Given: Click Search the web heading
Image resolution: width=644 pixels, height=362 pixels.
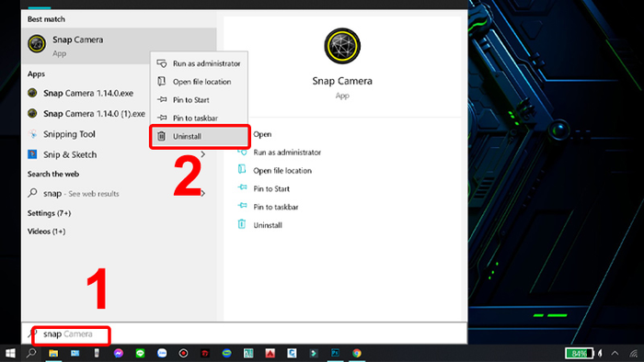Looking at the screenshot, I should [53, 175].
